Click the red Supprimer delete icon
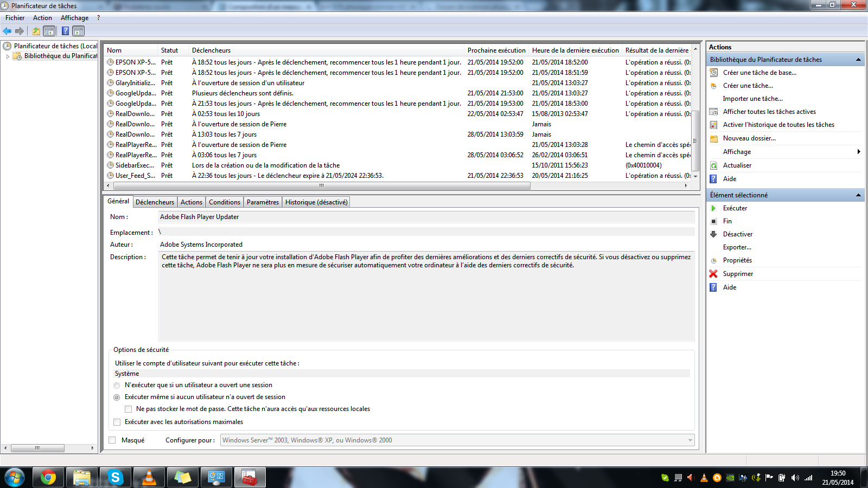868x488 pixels. (713, 274)
